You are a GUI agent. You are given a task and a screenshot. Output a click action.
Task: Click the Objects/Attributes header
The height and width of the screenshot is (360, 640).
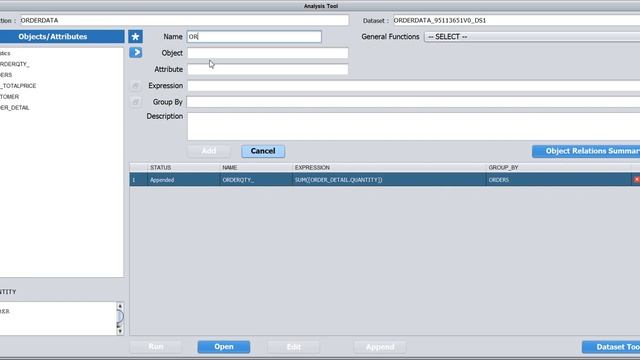coord(62,37)
